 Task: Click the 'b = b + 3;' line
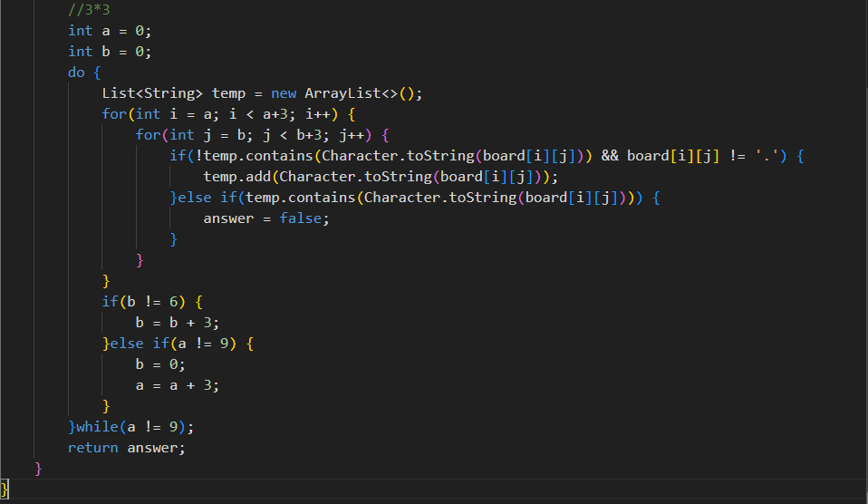point(178,323)
